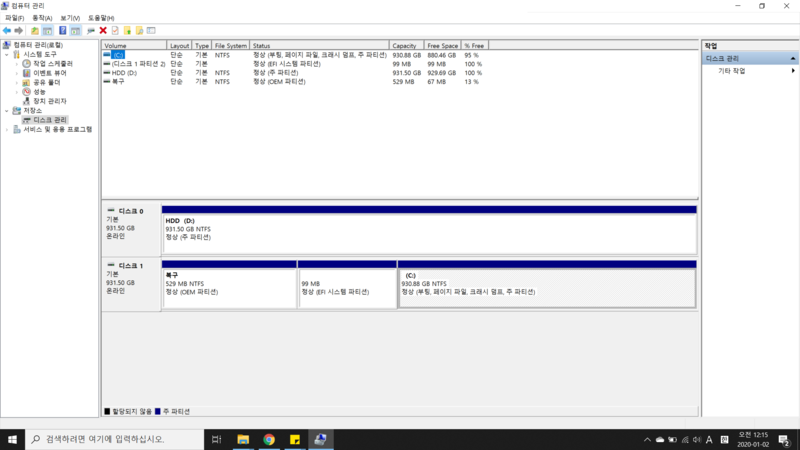Select 디스크 관리 tree node
800x450 pixels.
point(49,120)
